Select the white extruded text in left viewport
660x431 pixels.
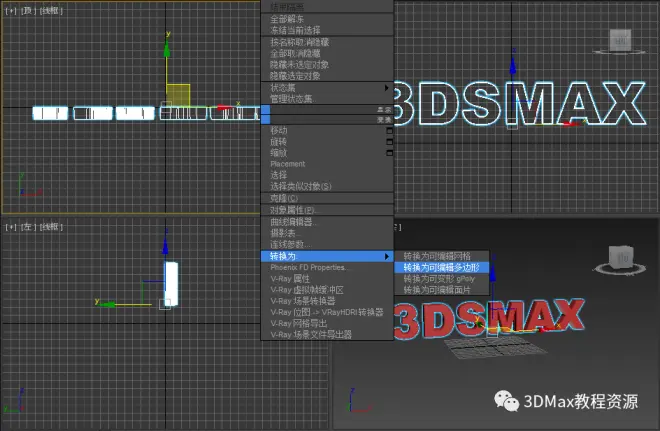click(171, 284)
